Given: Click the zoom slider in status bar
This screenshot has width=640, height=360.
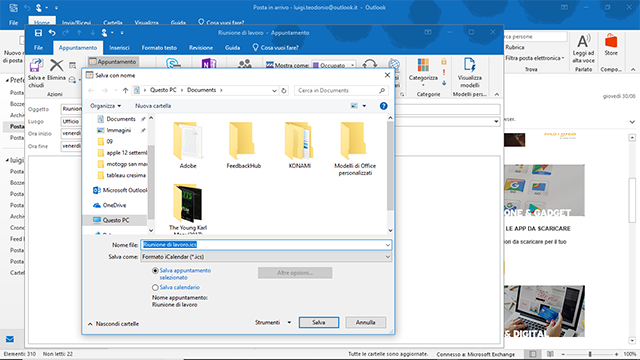Looking at the screenshot, I should point(589,354).
